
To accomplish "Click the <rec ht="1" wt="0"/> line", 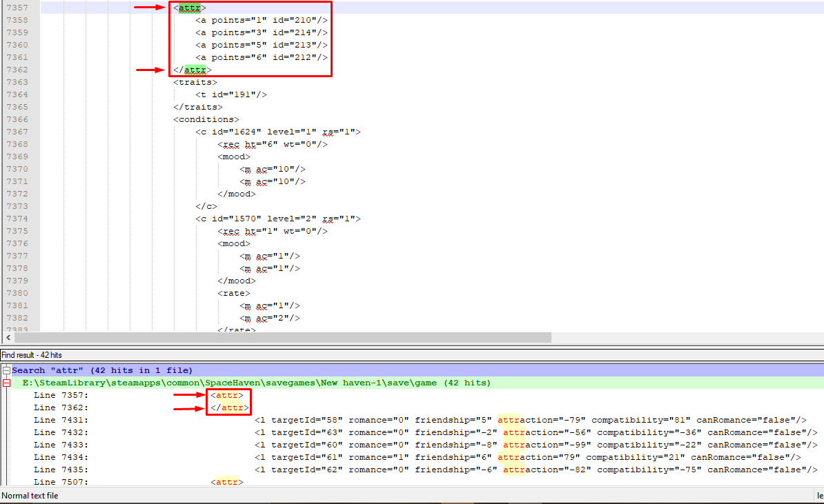I will click(x=272, y=231).
